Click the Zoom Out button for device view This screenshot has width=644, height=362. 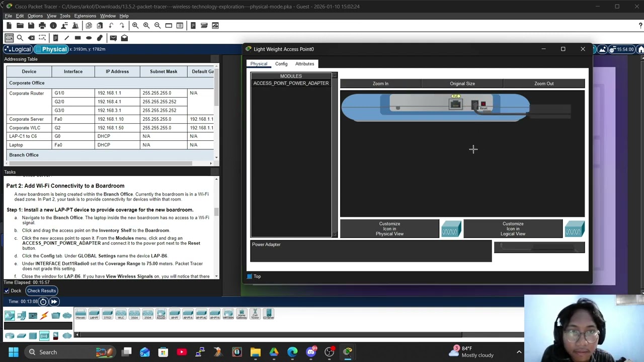tap(544, 83)
